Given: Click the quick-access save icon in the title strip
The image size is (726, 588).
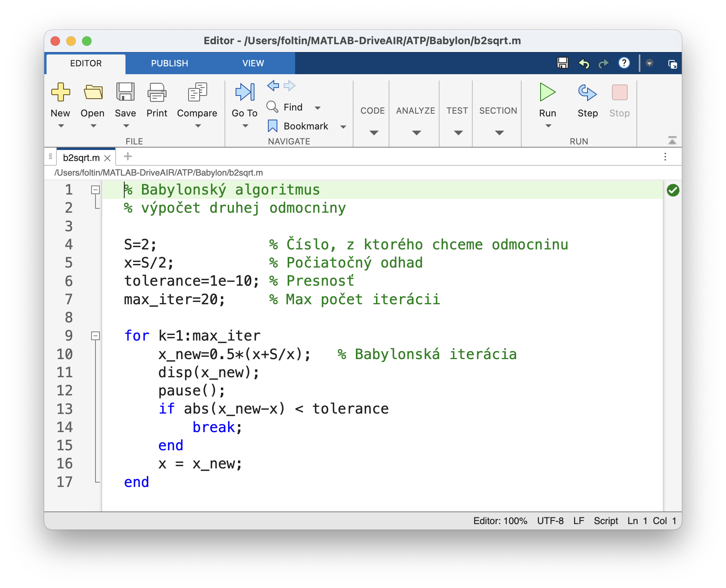Looking at the screenshot, I should 563,63.
